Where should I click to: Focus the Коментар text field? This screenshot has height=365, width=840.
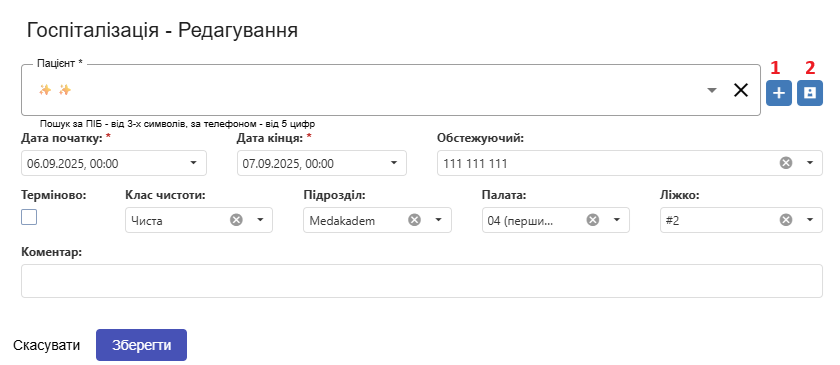click(x=422, y=281)
